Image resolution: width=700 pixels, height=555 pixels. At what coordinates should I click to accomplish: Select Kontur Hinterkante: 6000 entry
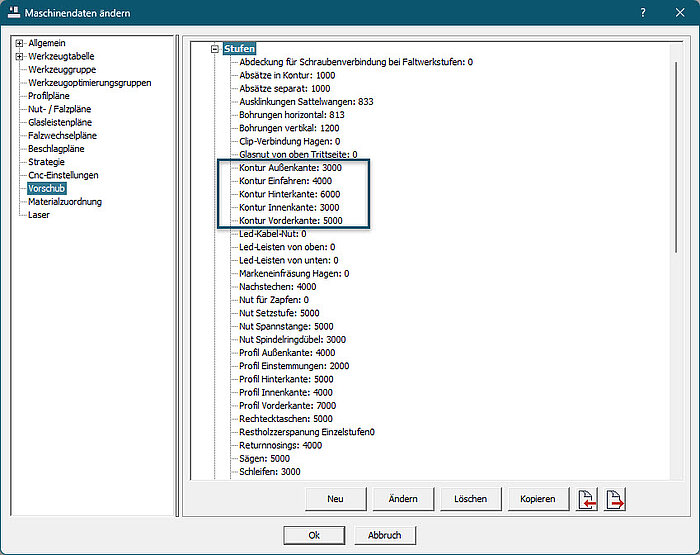coord(289,194)
